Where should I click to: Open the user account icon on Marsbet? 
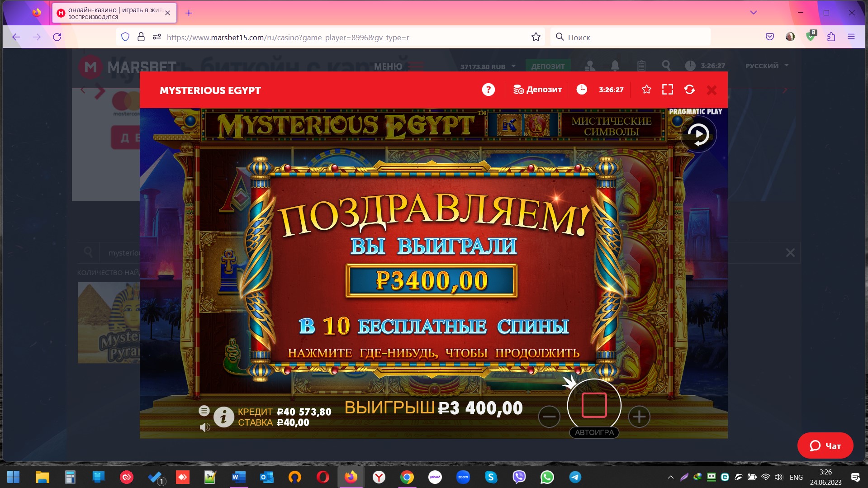pyautogui.click(x=590, y=66)
